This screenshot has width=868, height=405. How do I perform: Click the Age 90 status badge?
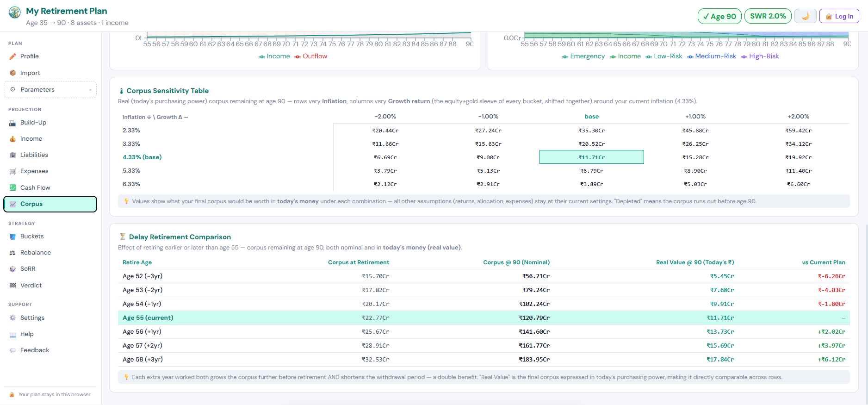tap(719, 16)
